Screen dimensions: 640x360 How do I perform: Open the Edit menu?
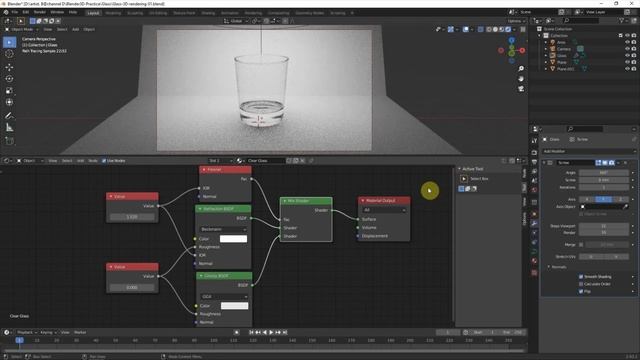pyautogui.click(x=26, y=12)
